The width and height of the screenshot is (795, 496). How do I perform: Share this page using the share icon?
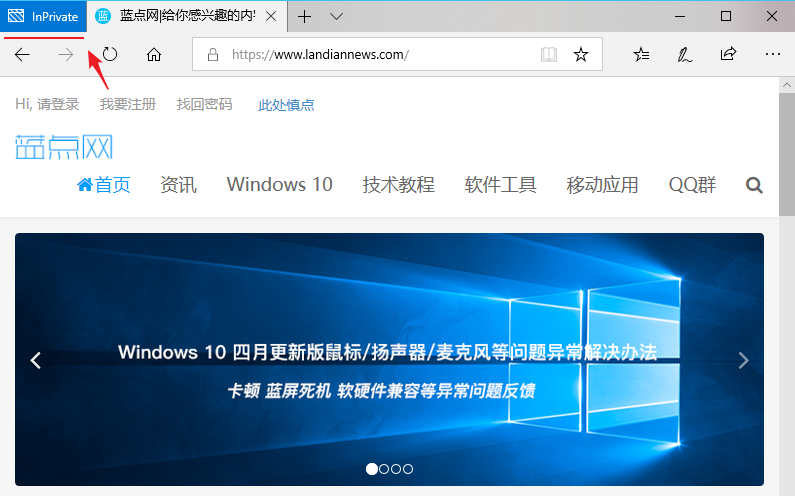(728, 54)
